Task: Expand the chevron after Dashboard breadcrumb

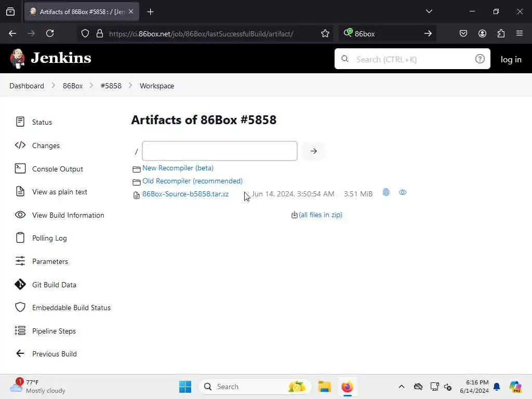Action: pyautogui.click(x=54, y=86)
